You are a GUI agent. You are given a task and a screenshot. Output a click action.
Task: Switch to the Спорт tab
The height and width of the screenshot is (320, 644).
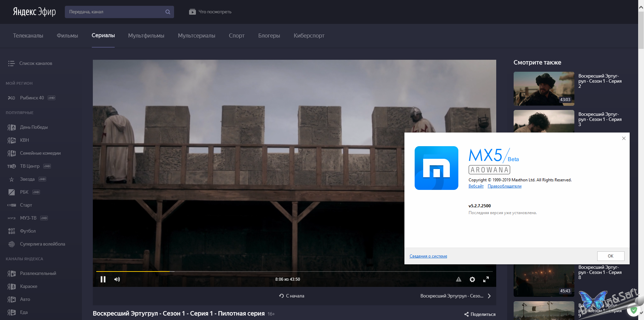237,36
